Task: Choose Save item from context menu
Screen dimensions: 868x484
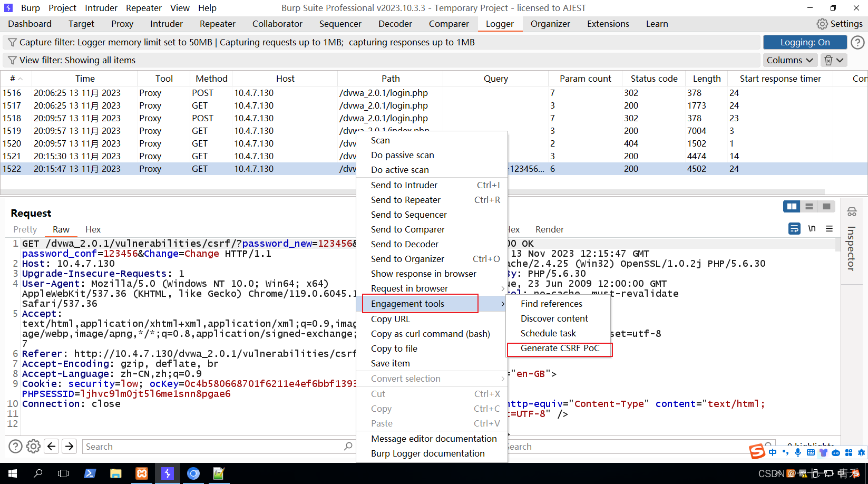Action: (x=432, y=363)
